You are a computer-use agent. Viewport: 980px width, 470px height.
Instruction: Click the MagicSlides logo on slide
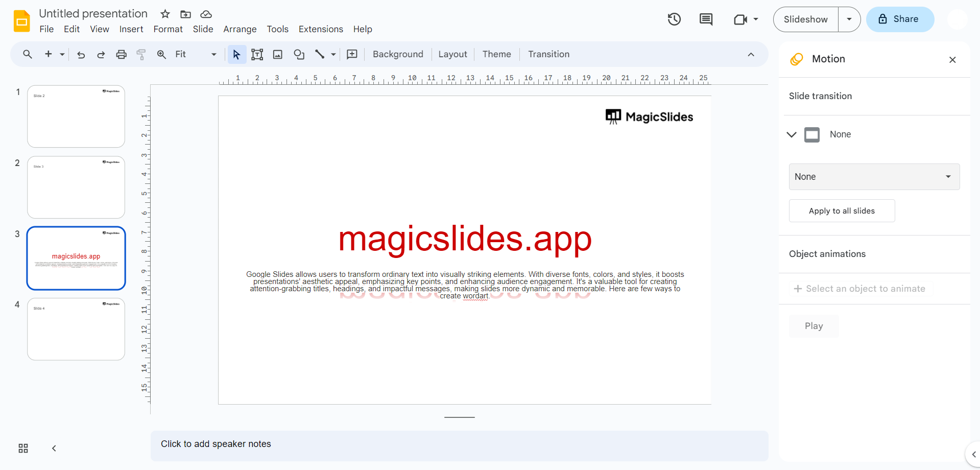[649, 117]
